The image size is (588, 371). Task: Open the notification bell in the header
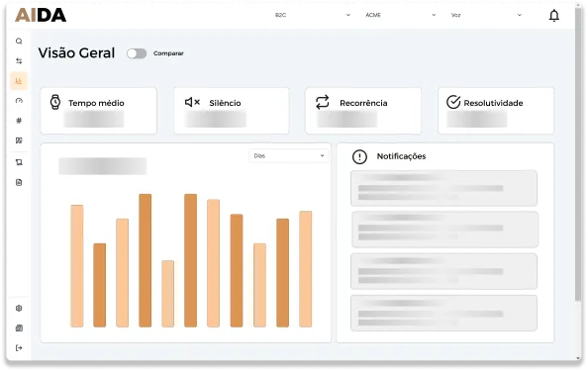(x=554, y=16)
